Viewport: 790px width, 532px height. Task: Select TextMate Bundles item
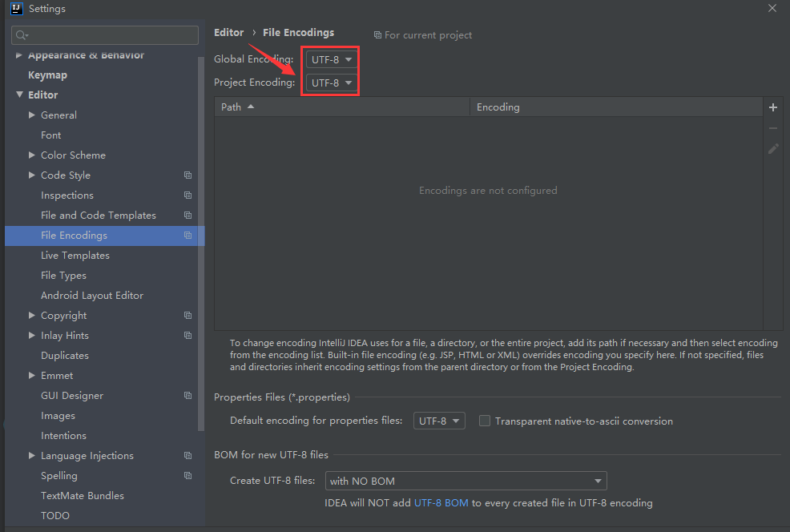pos(82,496)
